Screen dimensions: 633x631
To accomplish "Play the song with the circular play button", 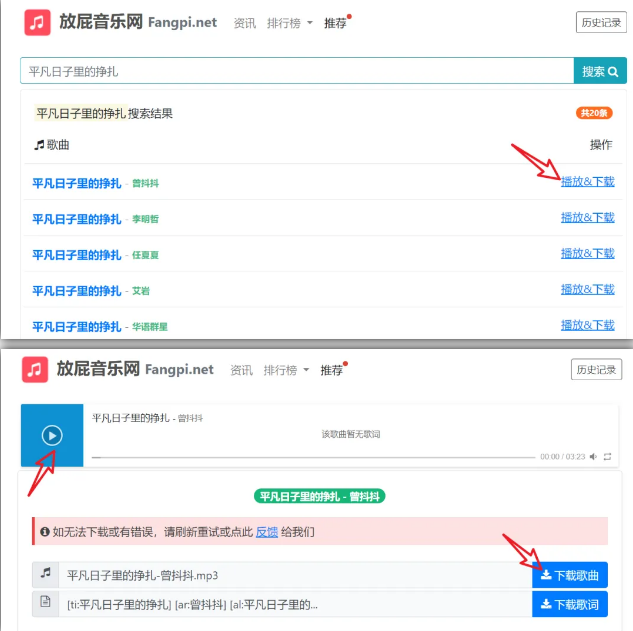I will point(52,435).
